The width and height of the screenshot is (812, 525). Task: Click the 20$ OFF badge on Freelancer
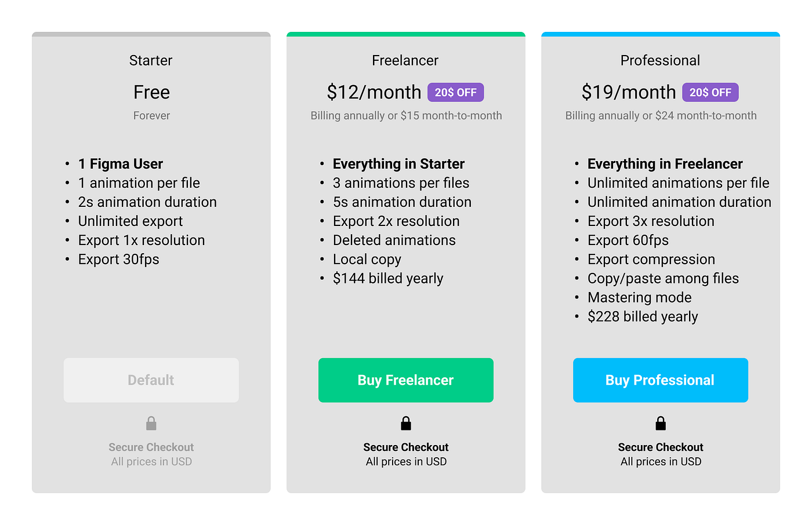pos(456,92)
